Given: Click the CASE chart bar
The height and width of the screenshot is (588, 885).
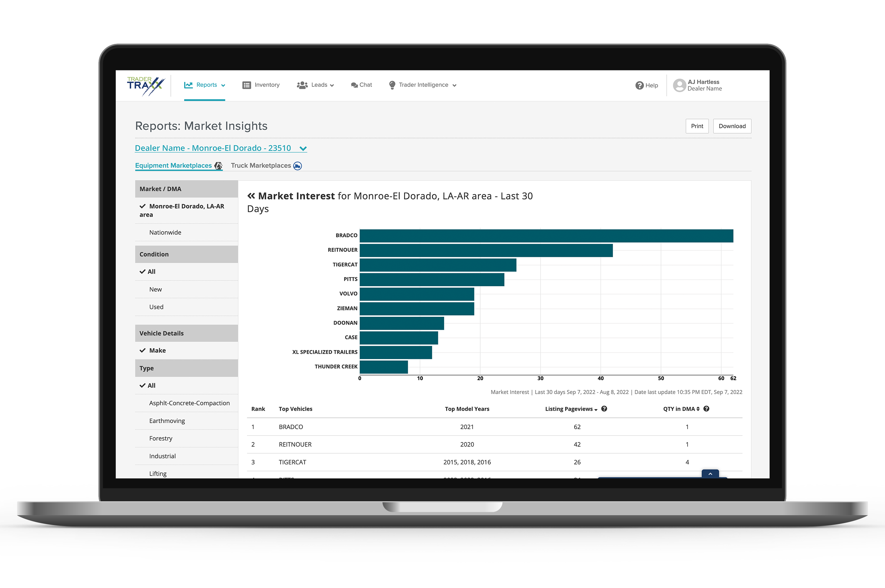Looking at the screenshot, I should click(x=399, y=338).
